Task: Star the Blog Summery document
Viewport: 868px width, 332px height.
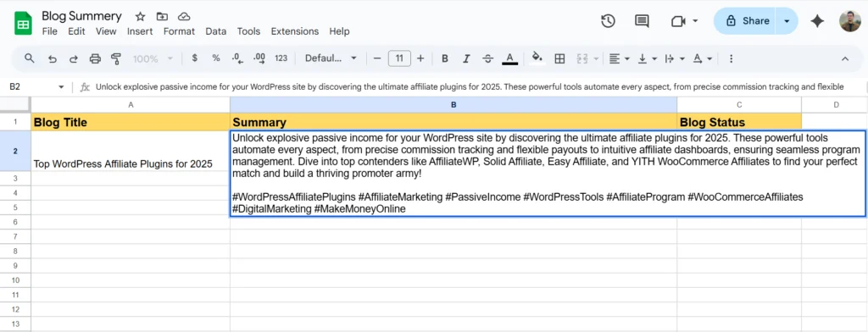Action: [x=140, y=17]
